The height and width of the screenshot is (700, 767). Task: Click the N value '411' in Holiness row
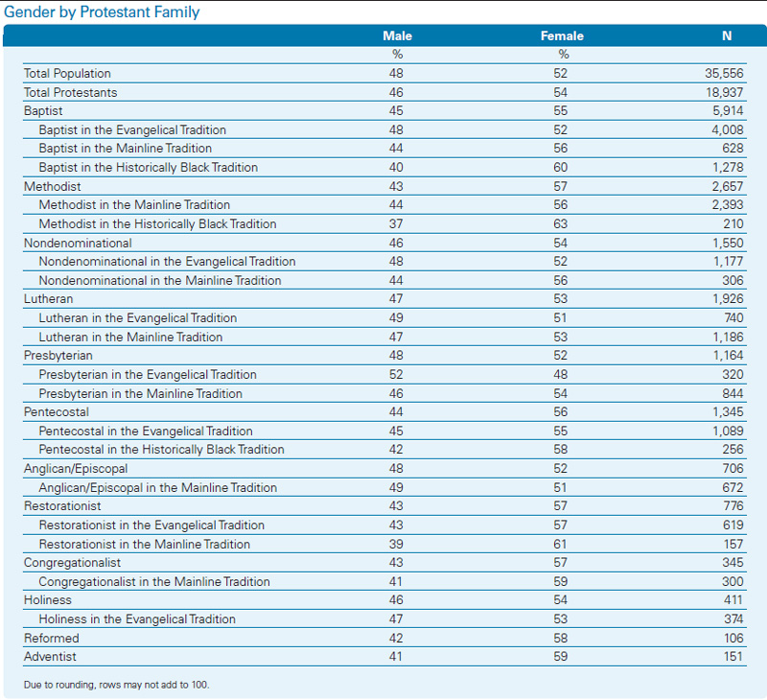tap(733, 599)
